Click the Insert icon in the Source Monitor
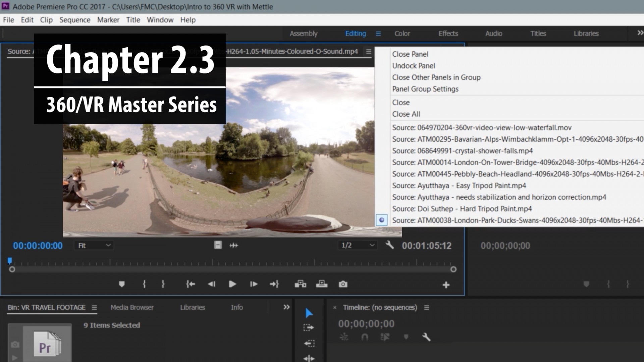 click(301, 284)
